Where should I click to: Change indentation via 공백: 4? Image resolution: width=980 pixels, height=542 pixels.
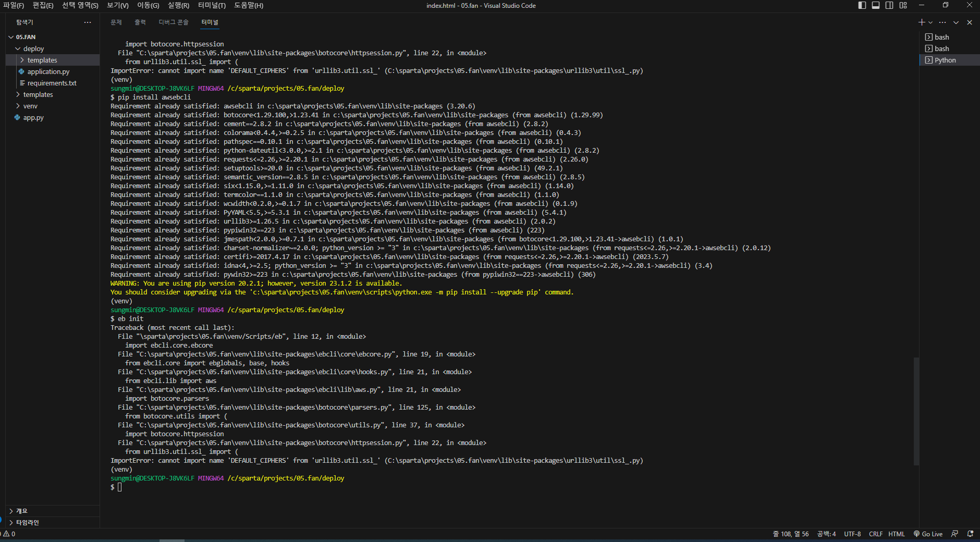click(x=826, y=534)
